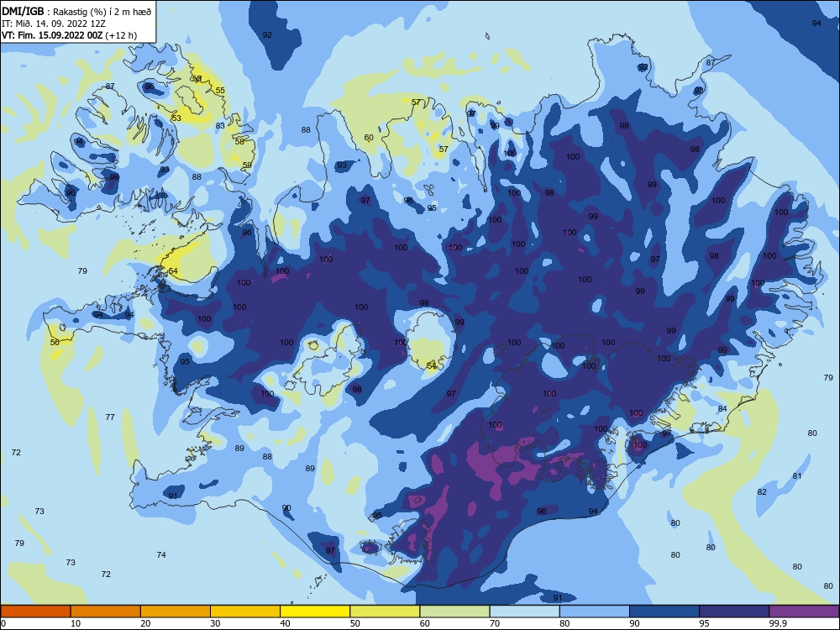Image resolution: width=840 pixels, height=630 pixels.
Task: Click the map value 77
Action: (x=110, y=417)
